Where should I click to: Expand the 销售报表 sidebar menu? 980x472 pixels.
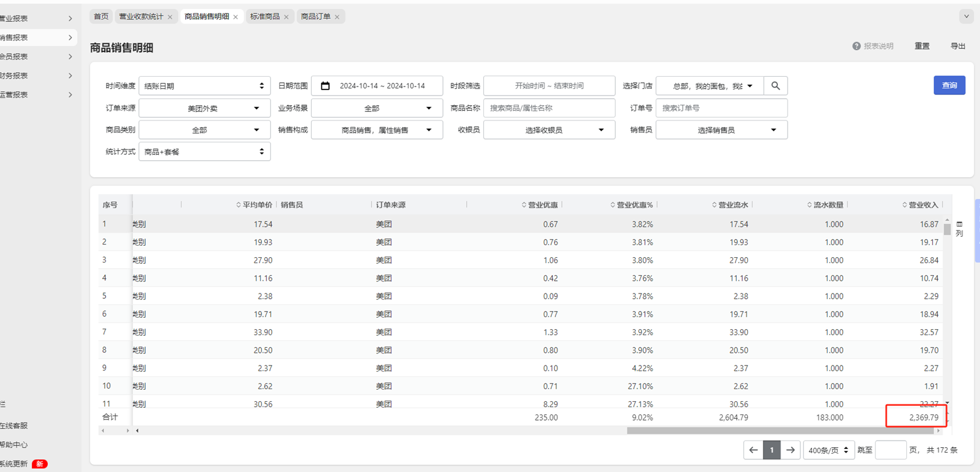tap(38, 38)
